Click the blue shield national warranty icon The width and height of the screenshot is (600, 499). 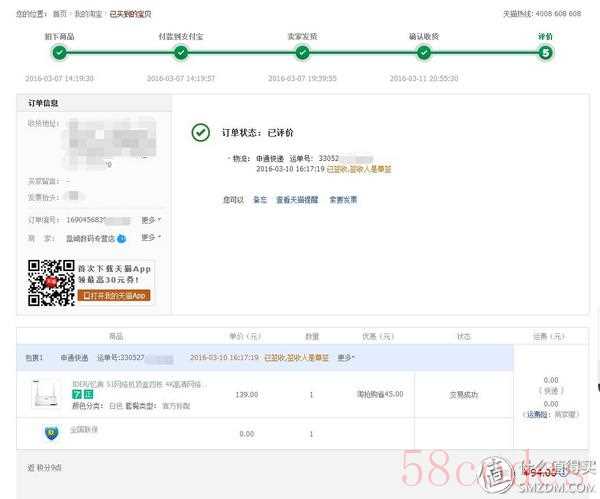click(x=51, y=433)
